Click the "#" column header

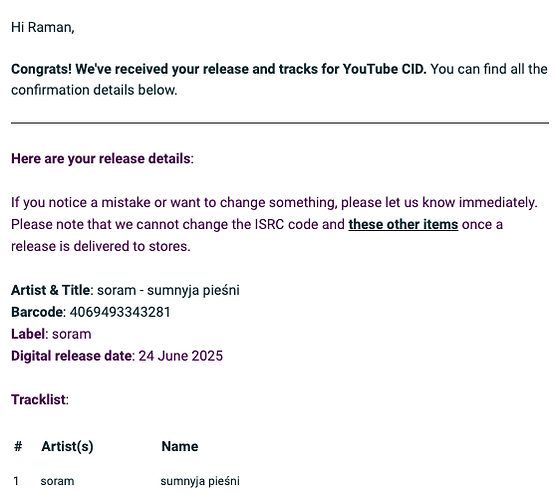(18, 446)
